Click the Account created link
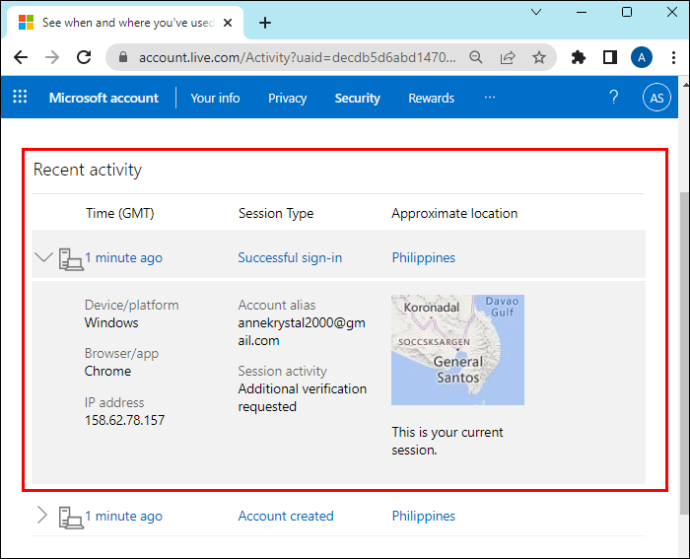This screenshot has width=690, height=559. click(x=286, y=516)
